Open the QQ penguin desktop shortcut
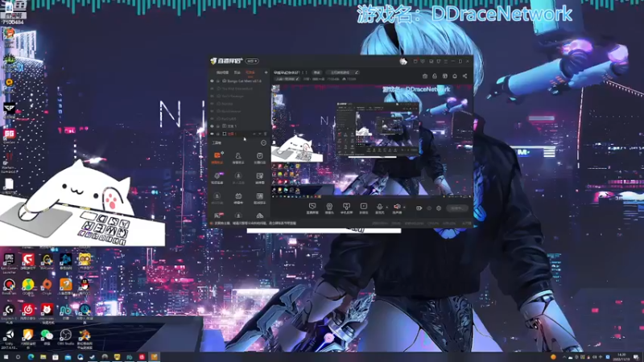This screenshot has width=644, height=362. 85,285
